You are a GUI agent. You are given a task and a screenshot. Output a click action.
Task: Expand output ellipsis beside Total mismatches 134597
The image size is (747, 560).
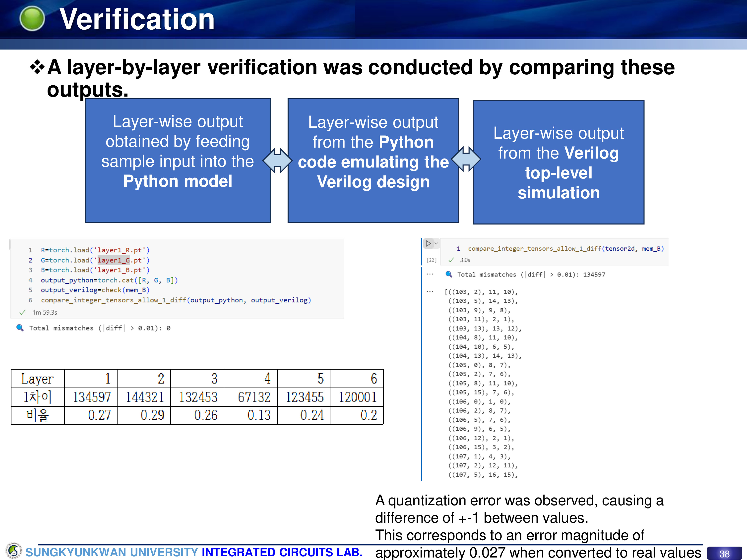pos(430,274)
